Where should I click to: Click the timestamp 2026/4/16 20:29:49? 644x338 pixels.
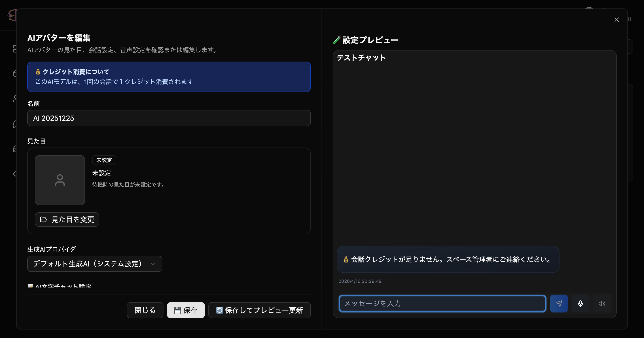click(x=360, y=281)
